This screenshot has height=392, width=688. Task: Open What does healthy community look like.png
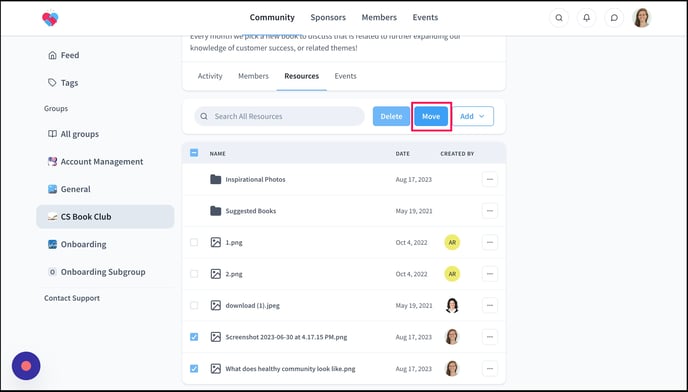(x=290, y=369)
